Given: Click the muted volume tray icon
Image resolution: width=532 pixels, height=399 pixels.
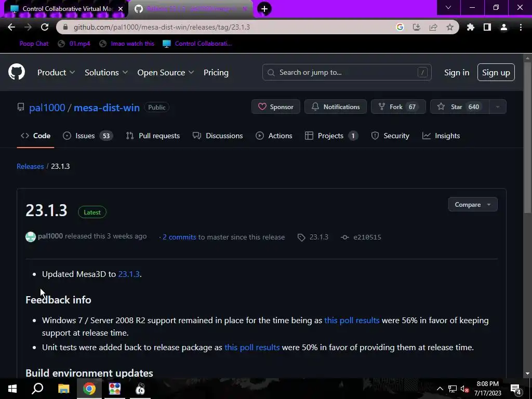Looking at the screenshot, I should coord(464,389).
